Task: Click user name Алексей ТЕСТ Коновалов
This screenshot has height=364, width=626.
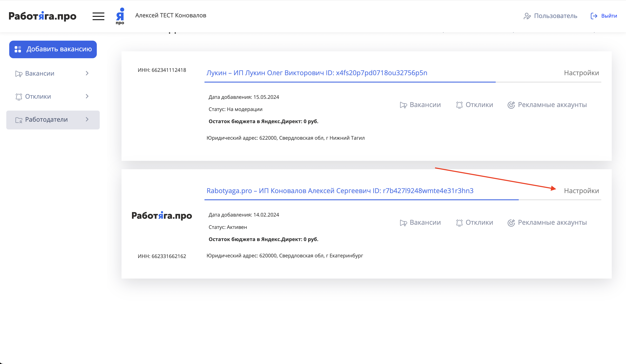Action: click(x=171, y=15)
